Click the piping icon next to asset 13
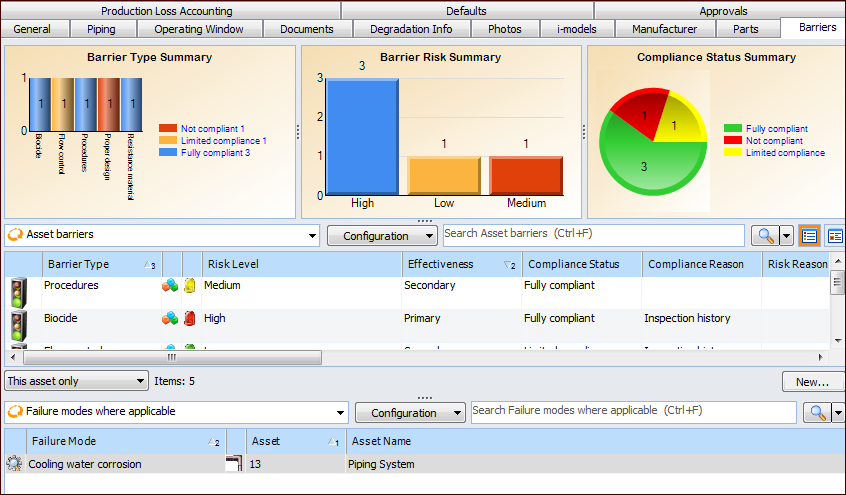 tap(234, 464)
